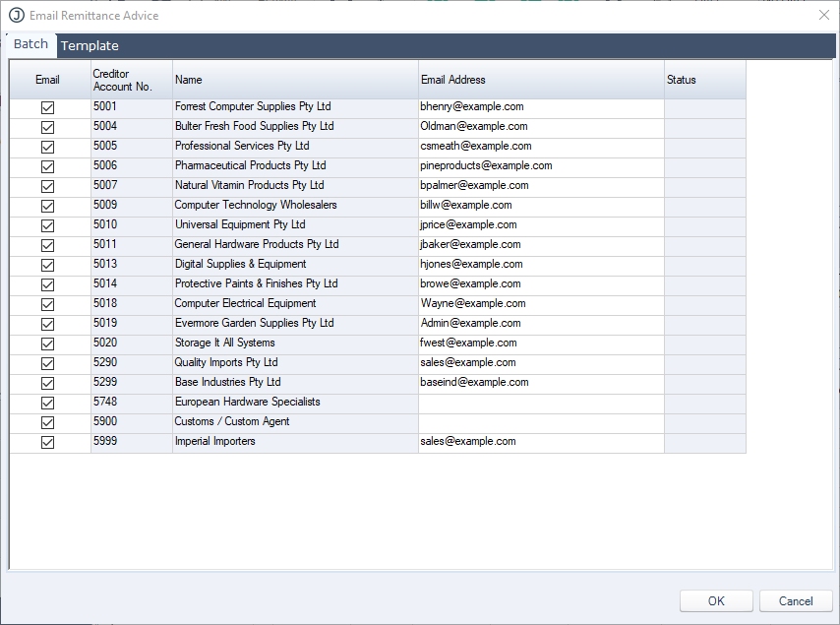
Task: Toggle email checkbox for creditor 5004
Action: tap(47, 127)
